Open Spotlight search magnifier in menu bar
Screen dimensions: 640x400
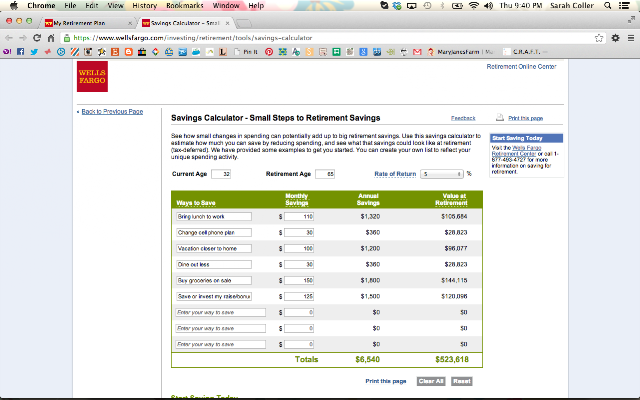[x=607, y=5]
